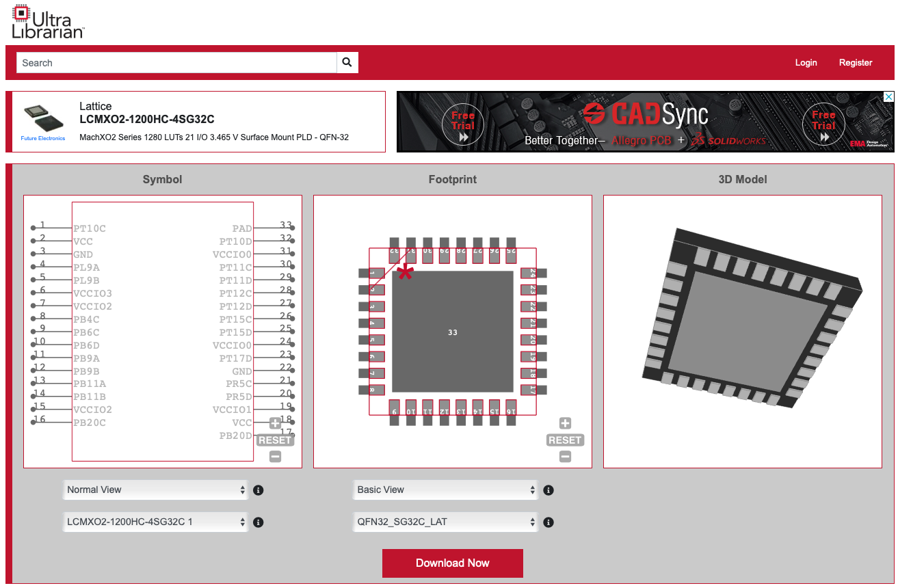Open the Normal View dropdown
This screenshot has width=898, height=588.
coord(156,490)
